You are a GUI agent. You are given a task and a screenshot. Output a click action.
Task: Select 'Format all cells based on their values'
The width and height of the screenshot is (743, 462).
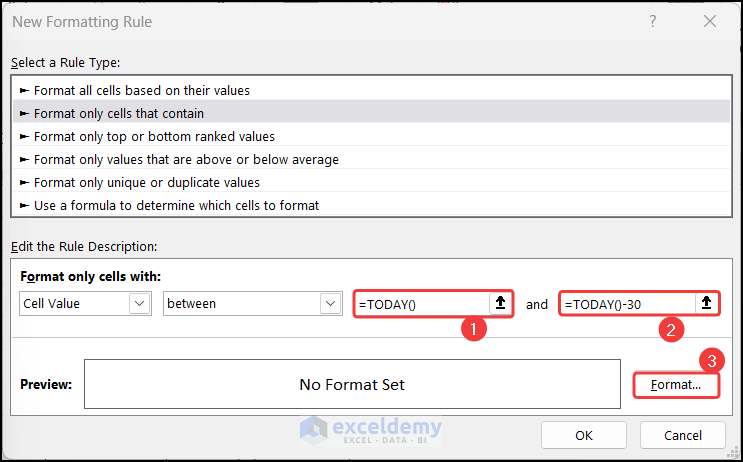click(x=142, y=90)
